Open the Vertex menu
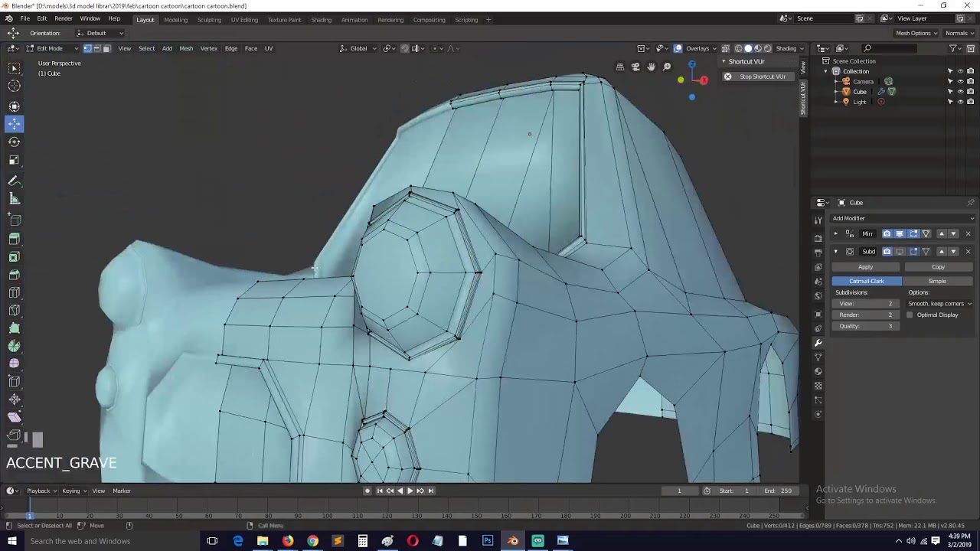 208,48
